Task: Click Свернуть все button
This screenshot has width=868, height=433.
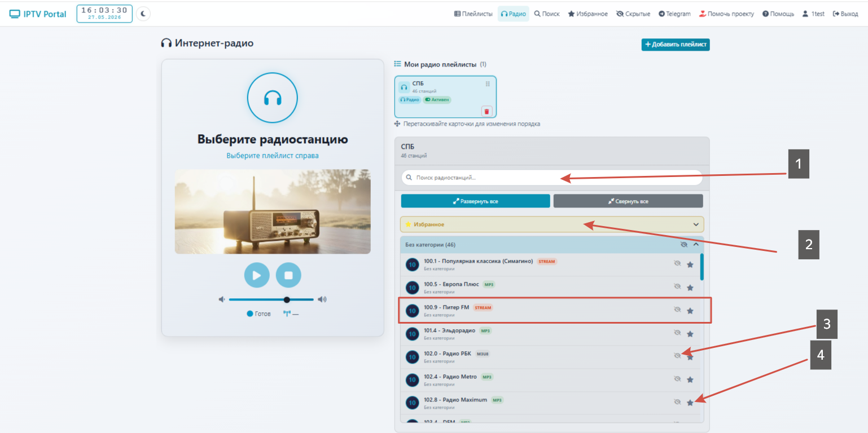Action: [x=628, y=201]
